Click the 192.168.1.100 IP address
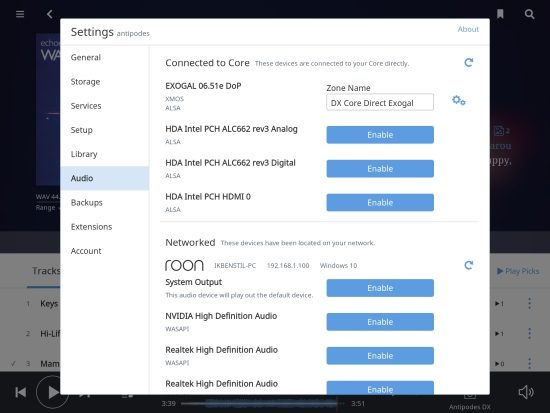The width and height of the screenshot is (550, 413). 288,266
